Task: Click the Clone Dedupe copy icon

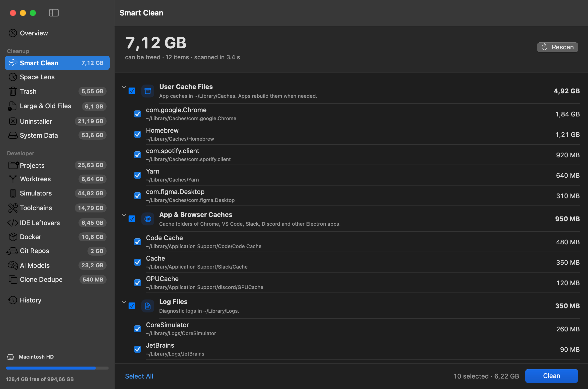Action: [x=13, y=280]
